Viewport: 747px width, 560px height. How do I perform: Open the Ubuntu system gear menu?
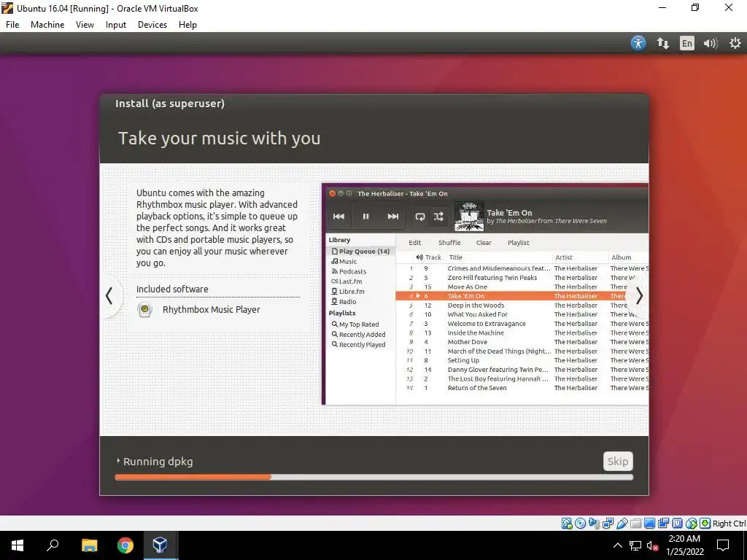point(735,43)
